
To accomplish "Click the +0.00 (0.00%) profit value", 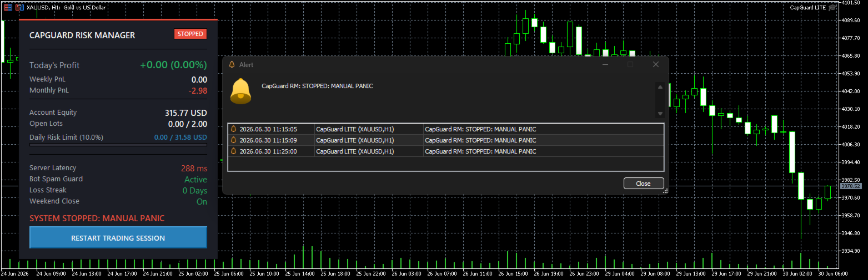I will (x=173, y=65).
